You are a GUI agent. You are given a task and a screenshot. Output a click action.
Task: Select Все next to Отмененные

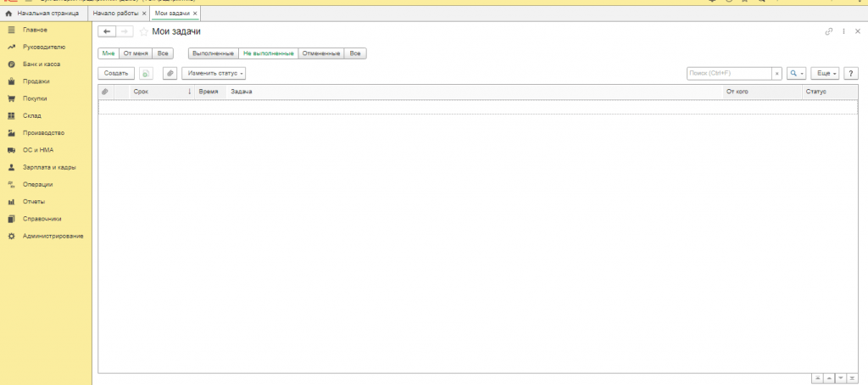(355, 53)
